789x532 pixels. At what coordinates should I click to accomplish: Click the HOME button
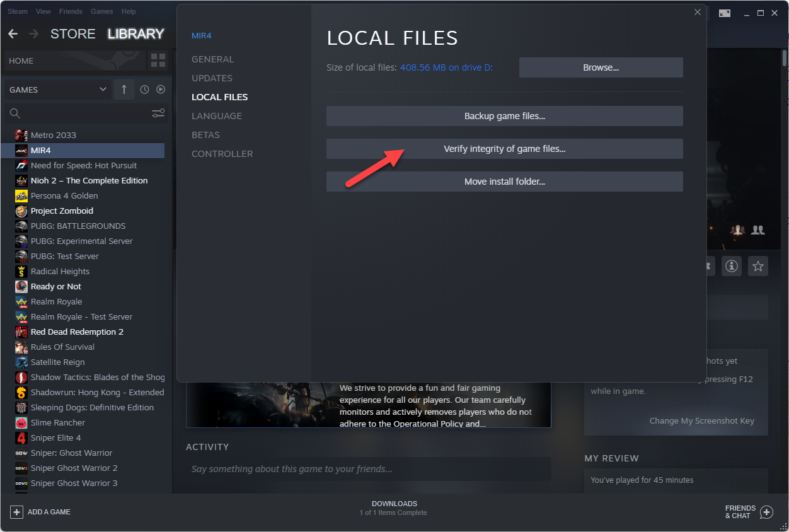pyautogui.click(x=75, y=61)
